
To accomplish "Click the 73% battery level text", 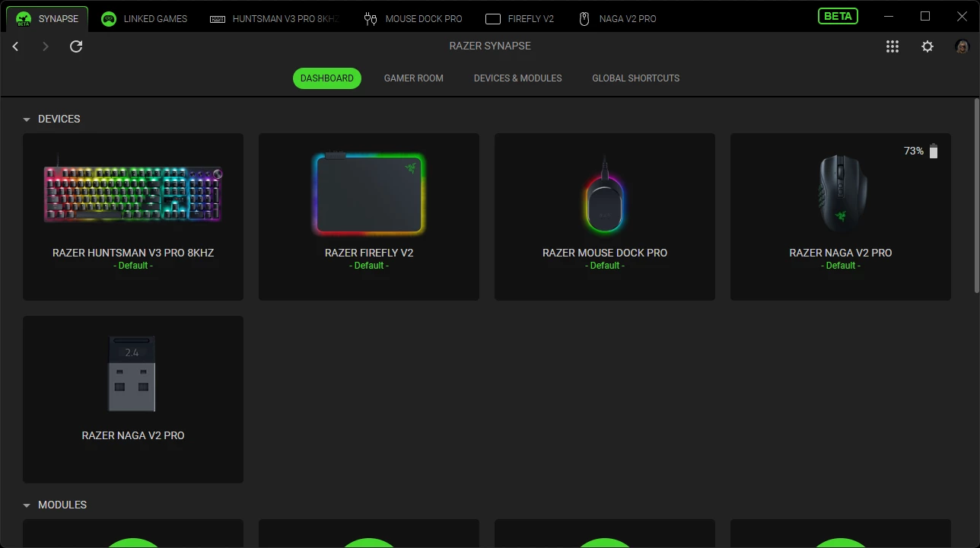I will [x=914, y=151].
